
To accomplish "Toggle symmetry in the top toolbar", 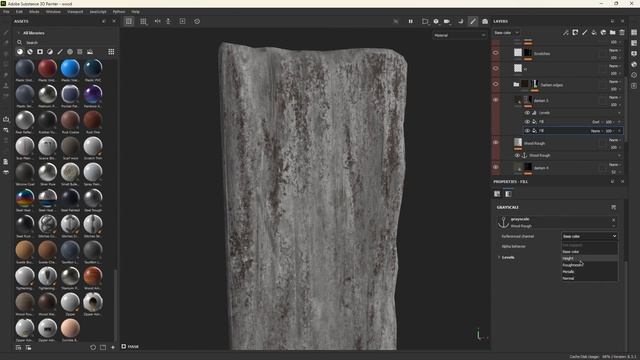I will (x=157, y=21).
